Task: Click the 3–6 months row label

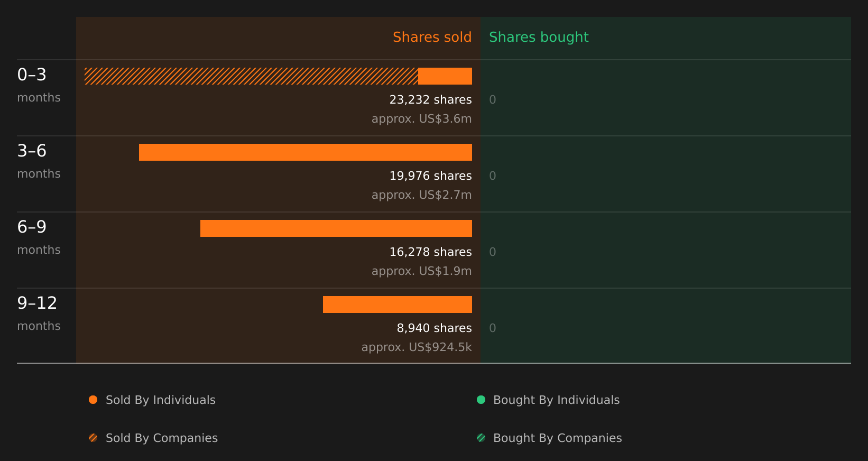Action: [39, 162]
